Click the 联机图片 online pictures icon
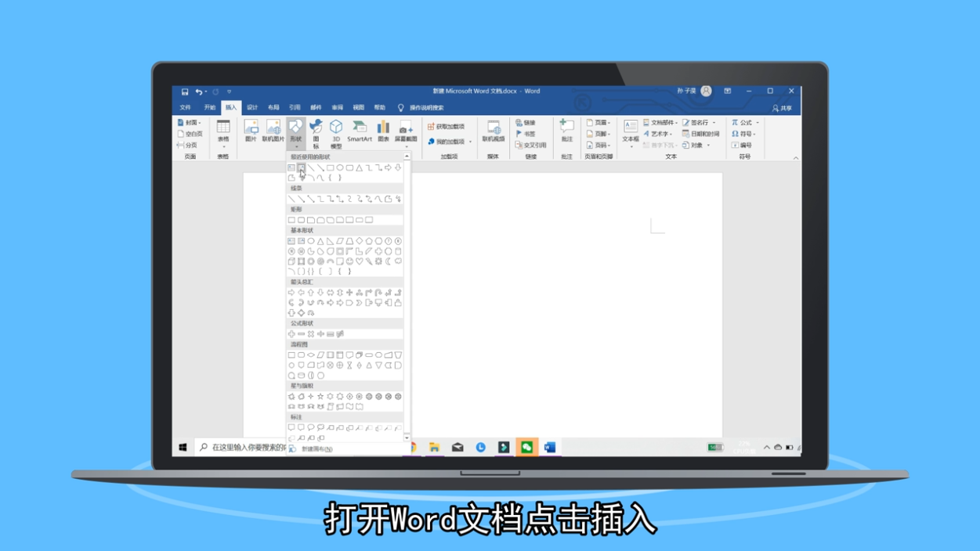Screen dimensions: 980x551 (273, 131)
